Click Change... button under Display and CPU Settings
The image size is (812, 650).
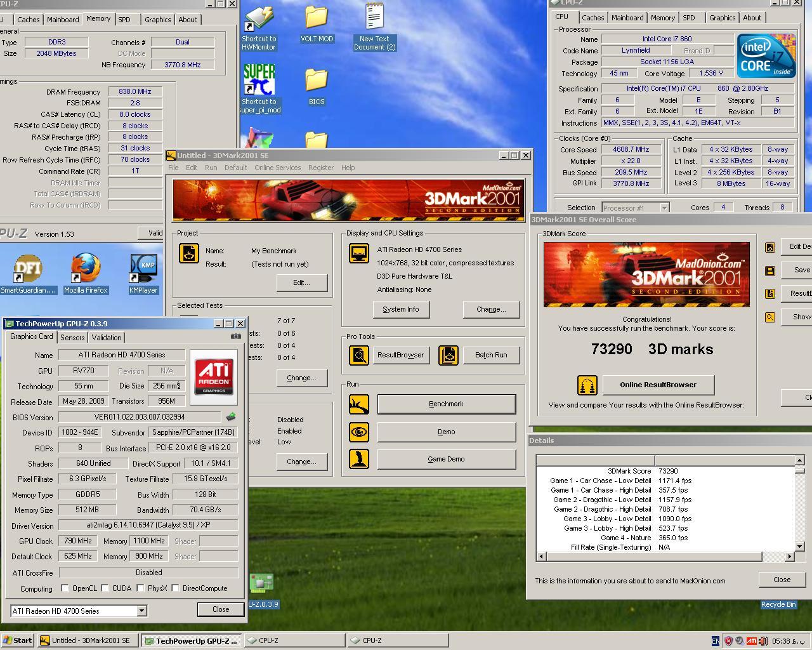[491, 309]
